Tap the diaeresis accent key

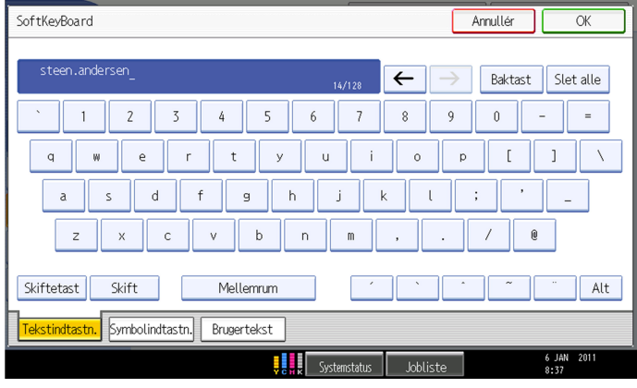555,288
